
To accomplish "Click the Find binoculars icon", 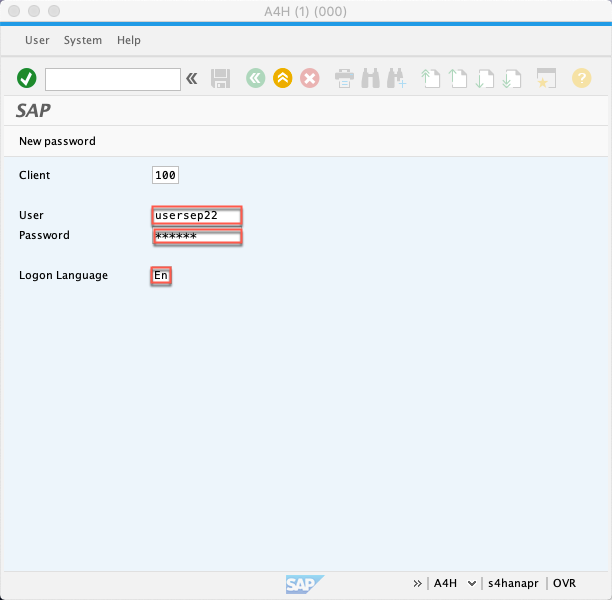I will (370, 78).
